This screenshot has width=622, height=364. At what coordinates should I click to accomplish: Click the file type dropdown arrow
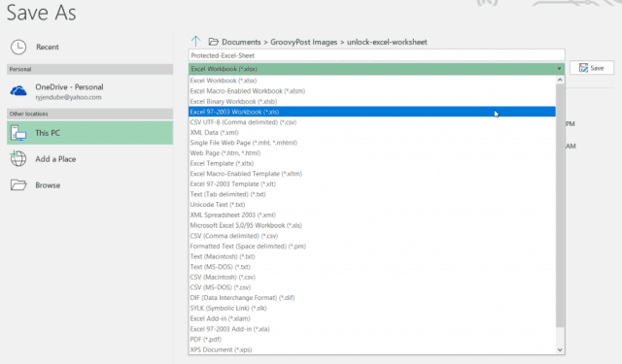tap(559, 69)
